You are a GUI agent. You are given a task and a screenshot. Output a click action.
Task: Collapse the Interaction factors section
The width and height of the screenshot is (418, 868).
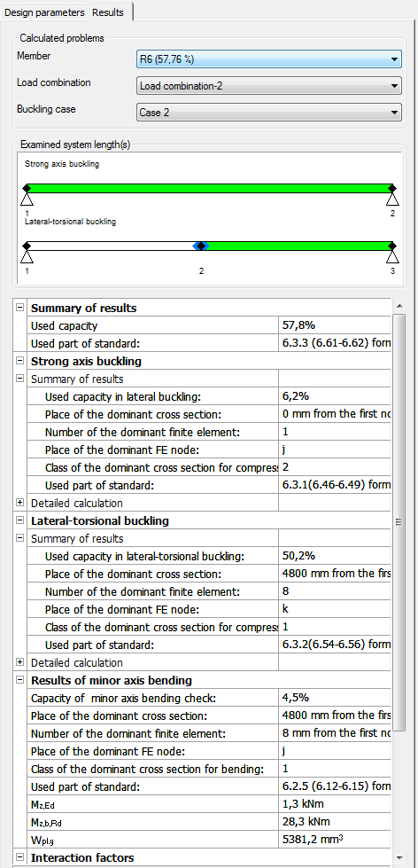point(20,857)
